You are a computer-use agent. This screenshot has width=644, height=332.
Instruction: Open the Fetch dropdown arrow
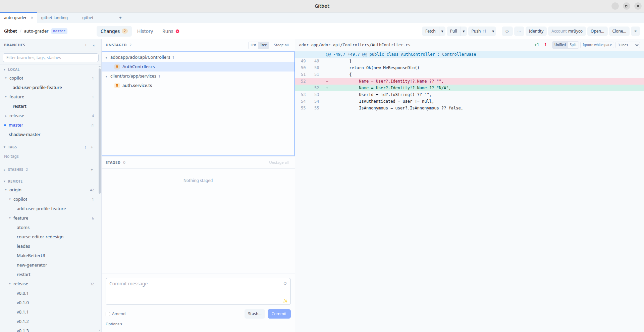point(442,31)
